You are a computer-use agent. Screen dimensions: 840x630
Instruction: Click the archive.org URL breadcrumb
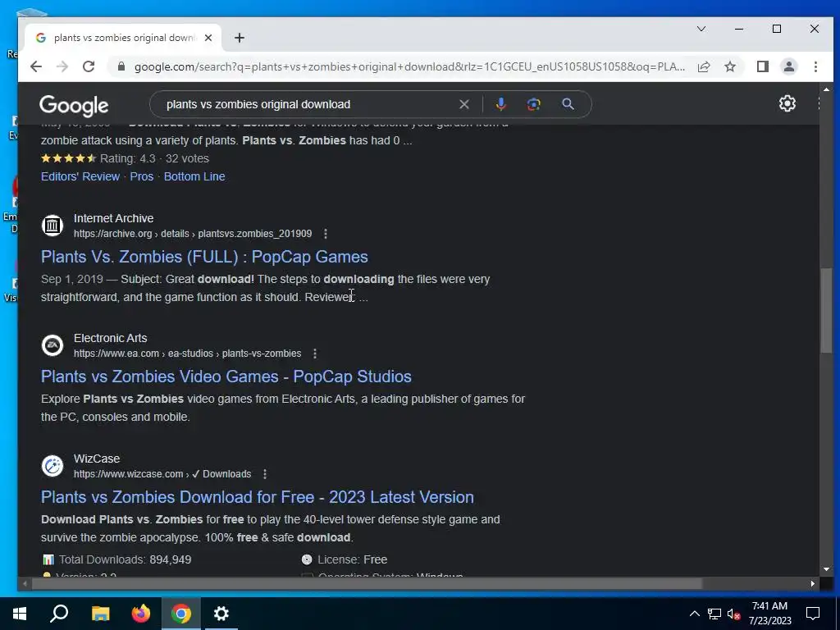point(193,234)
